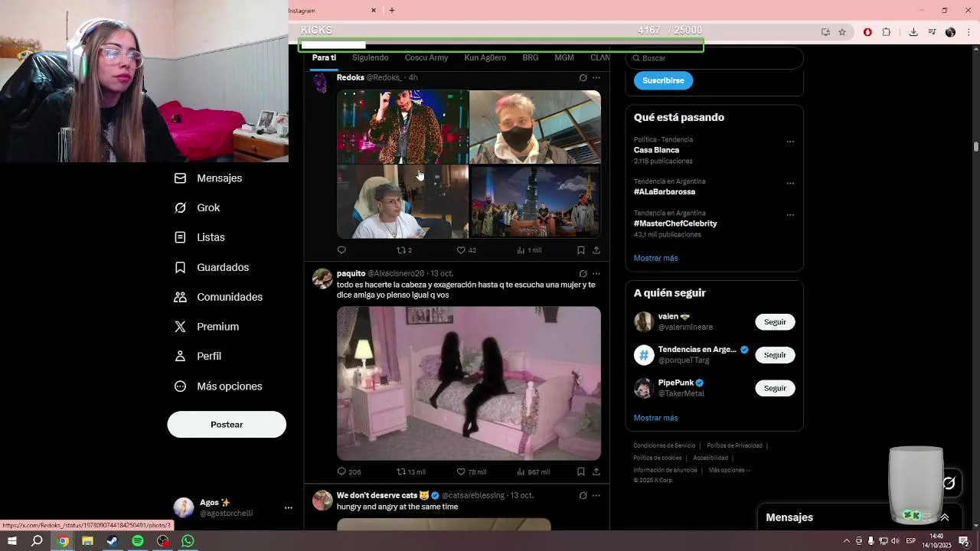Viewport: 980px width, 551px height.
Task: Click the Suscribirse button
Action: click(x=663, y=80)
